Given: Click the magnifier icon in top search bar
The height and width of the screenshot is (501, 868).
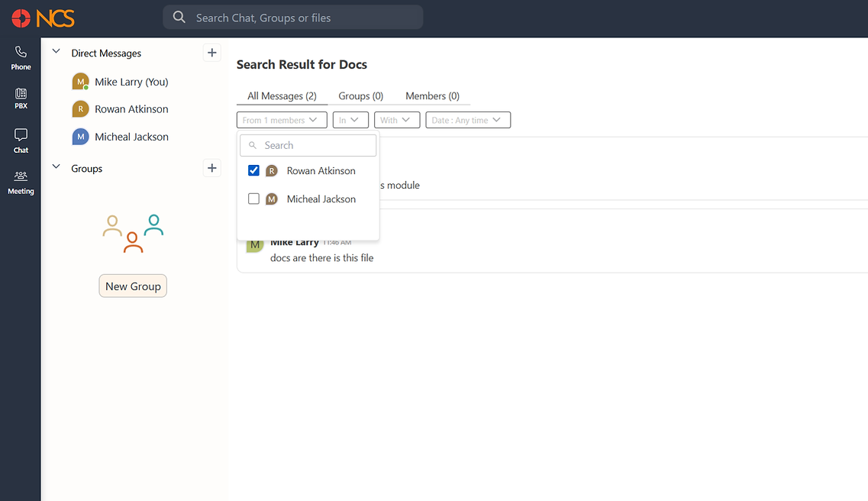Looking at the screenshot, I should point(179,17).
